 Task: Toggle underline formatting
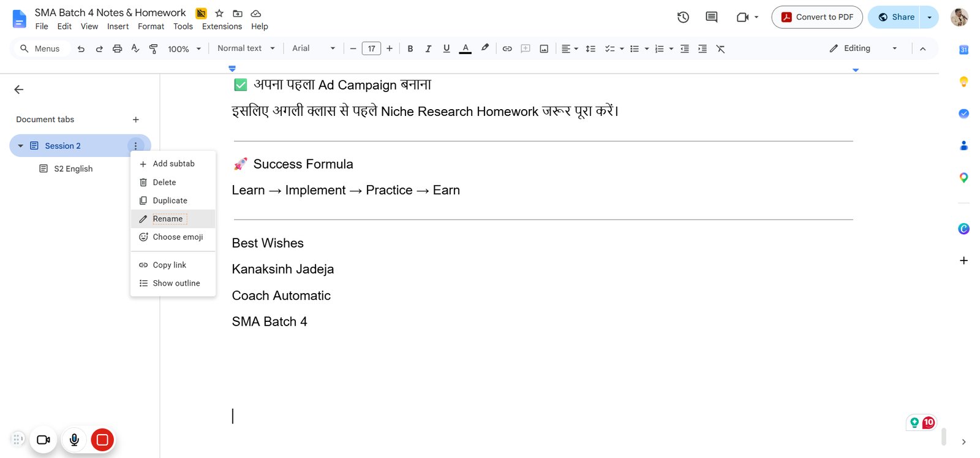click(x=447, y=48)
